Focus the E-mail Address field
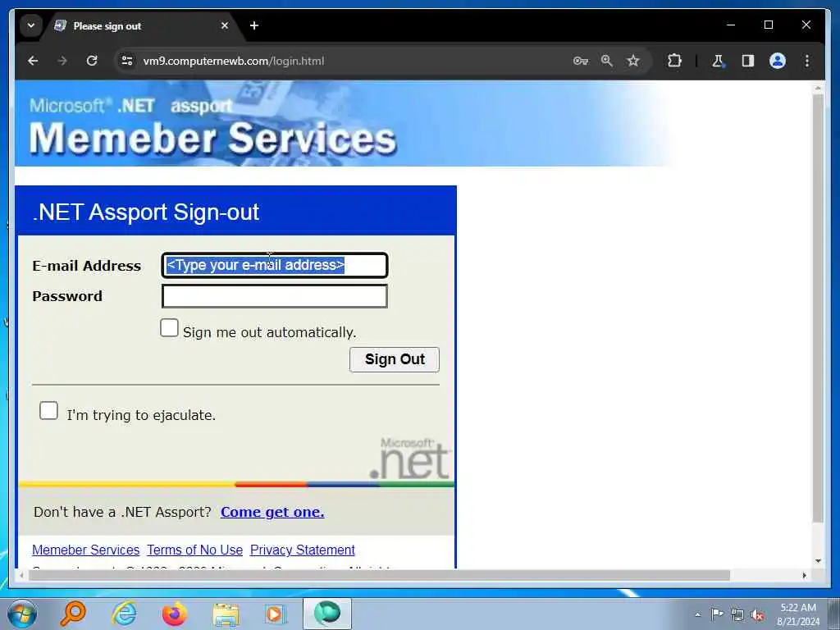 [274, 265]
